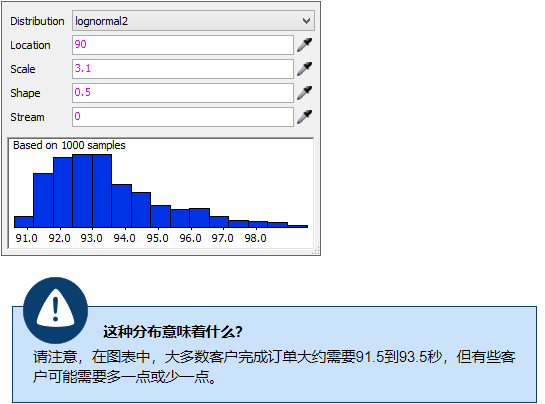Click the 98.0 axis label on histogram
This screenshot has width=545, height=404.
(255, 239)
